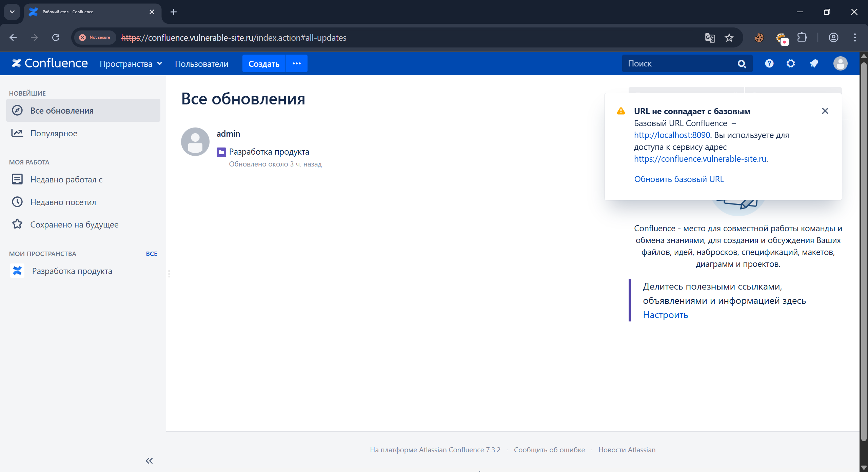Image resolution: width=868 pixels, height=472 pixels.
Task: Open Сохранено на будущее
Action: (x=83, y=224)
